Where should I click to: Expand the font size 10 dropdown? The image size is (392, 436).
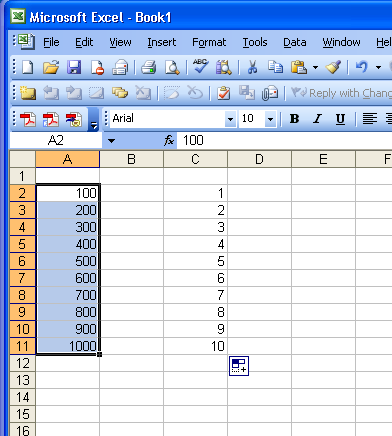[271, 119]
